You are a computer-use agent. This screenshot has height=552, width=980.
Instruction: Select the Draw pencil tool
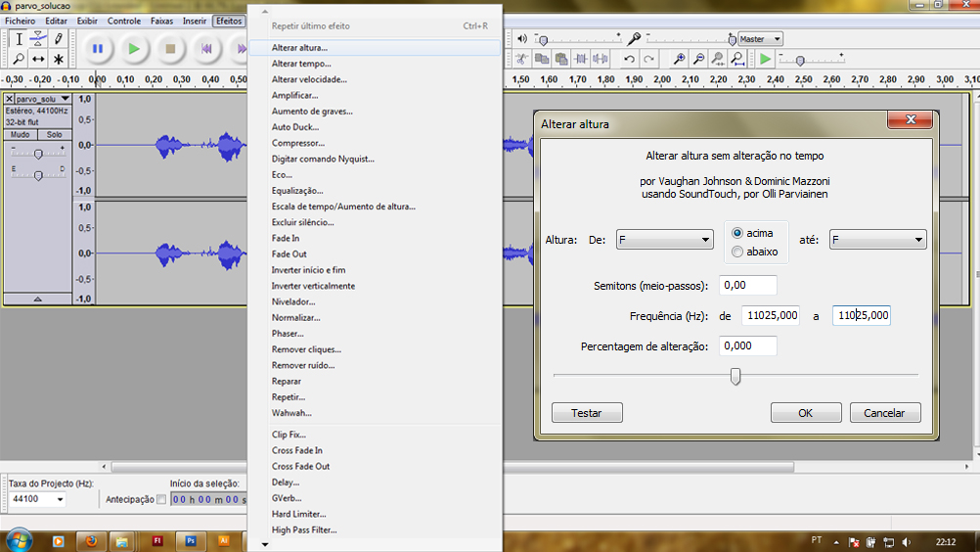pos(59,39)
